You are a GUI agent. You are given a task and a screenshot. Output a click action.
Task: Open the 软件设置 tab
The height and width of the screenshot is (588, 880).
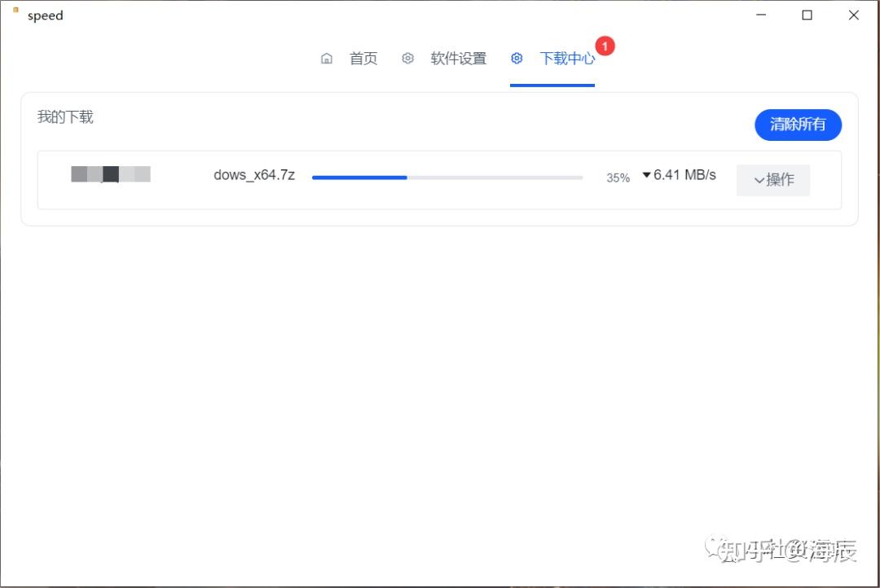click(x=458, y=59)
